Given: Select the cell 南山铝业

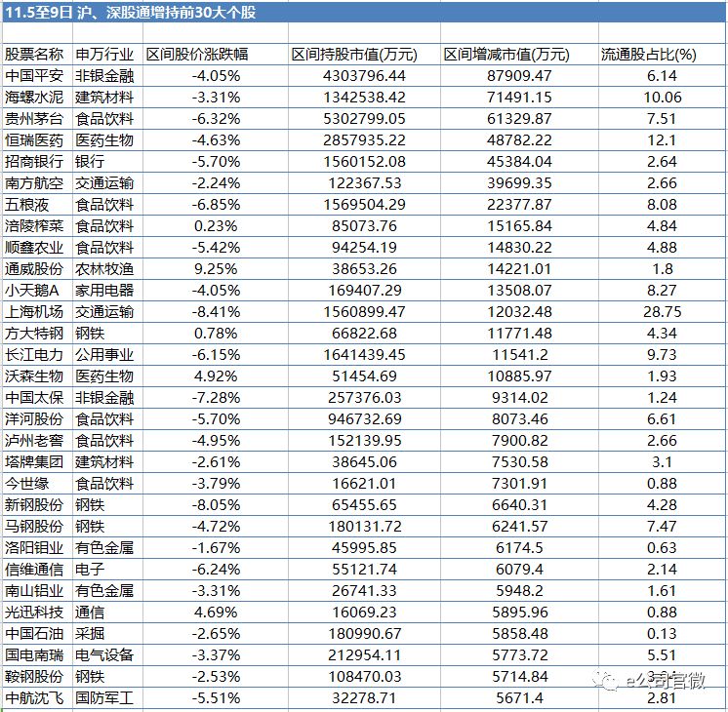Looking at the screenshot, I should click(x=34, y=590).
